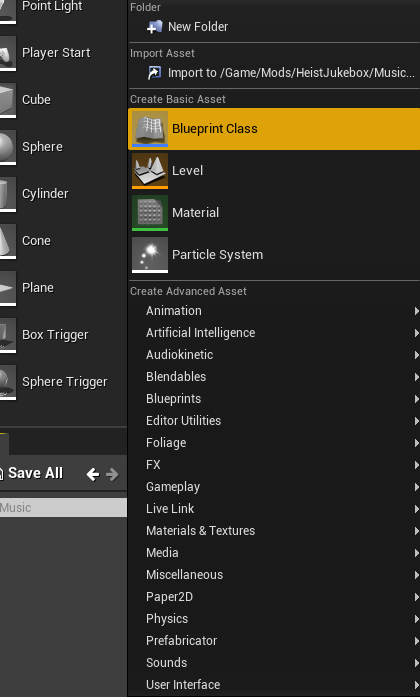Click the Player Start label text

tap(56, 53)
